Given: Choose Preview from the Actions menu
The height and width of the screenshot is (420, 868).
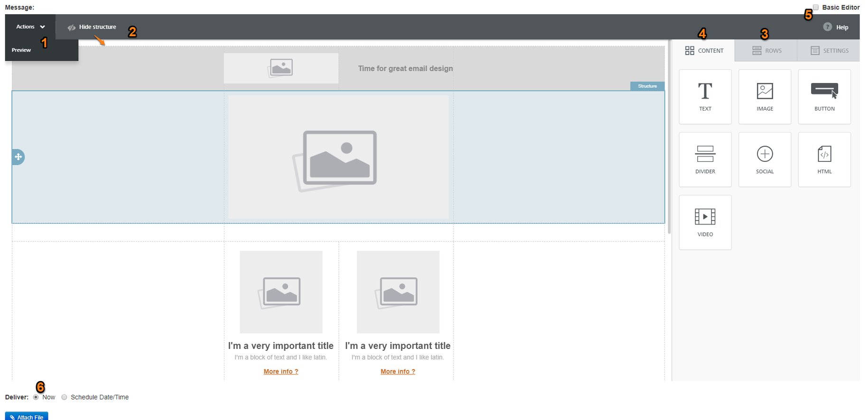Looking at the screenshot, I should tap(21, 50).
